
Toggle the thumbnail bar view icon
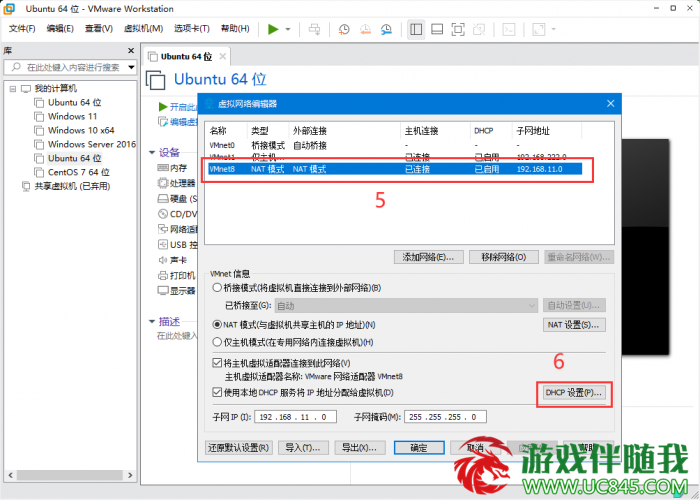click(x=437, y=29)
